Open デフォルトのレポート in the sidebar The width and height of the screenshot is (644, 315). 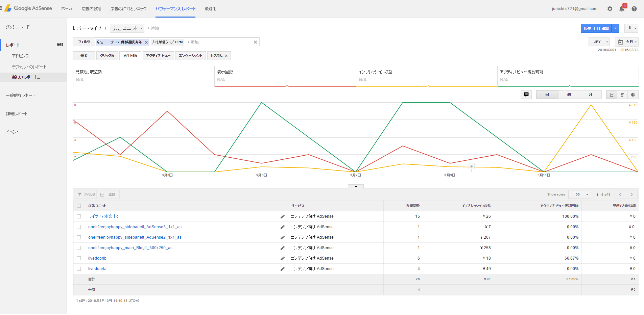(x=29, y=67)
